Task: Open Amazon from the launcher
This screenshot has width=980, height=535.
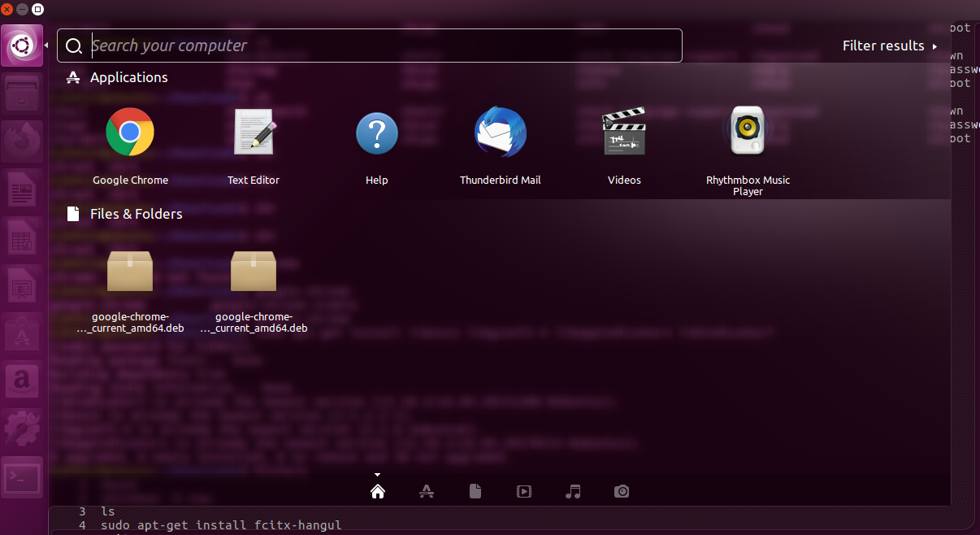Action: (x=22, y=382)
